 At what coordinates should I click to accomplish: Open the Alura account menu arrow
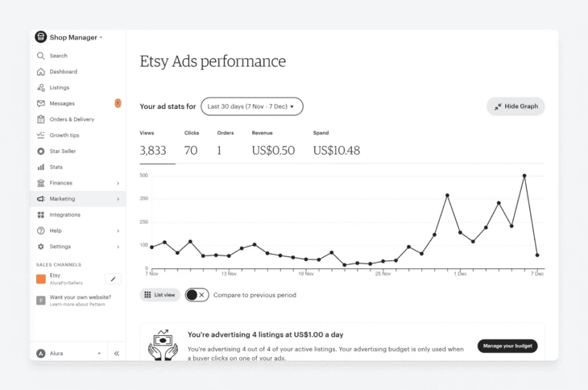99,353
